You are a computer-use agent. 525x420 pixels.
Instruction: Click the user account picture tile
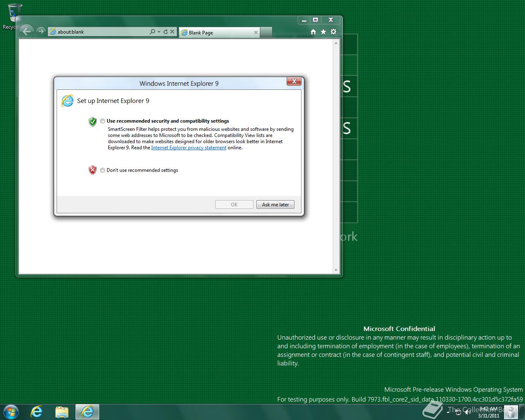point(511,412)
